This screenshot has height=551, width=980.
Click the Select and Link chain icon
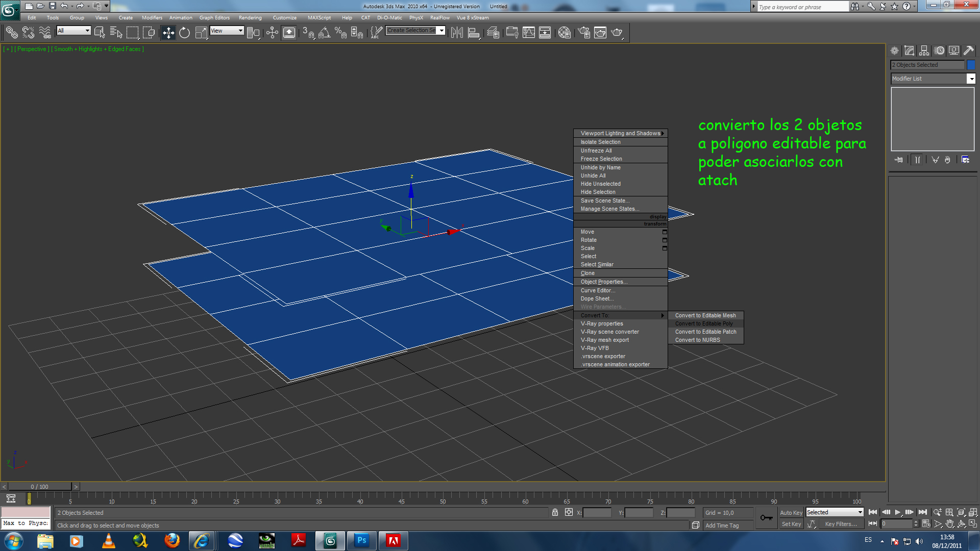tap(11, 33)
